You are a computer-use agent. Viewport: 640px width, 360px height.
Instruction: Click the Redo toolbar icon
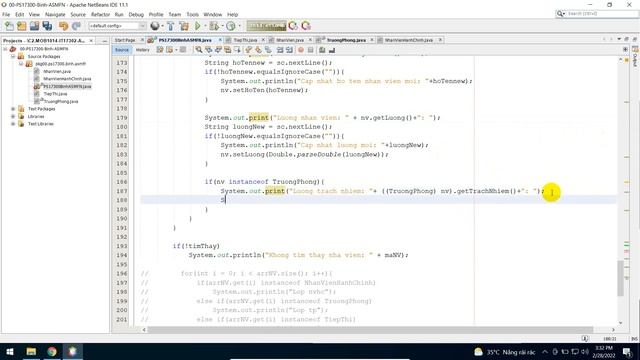[76, 26]
